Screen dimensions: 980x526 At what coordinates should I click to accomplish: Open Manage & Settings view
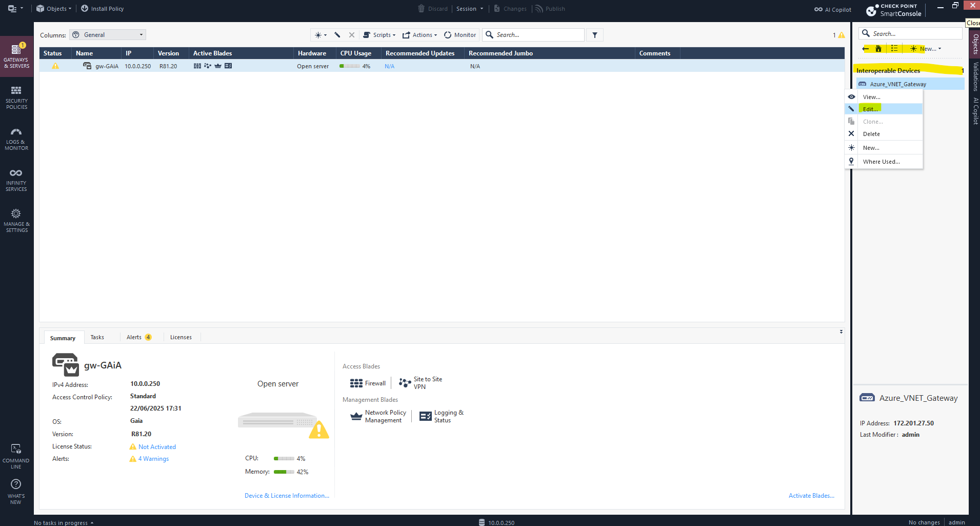coord(16,221)
